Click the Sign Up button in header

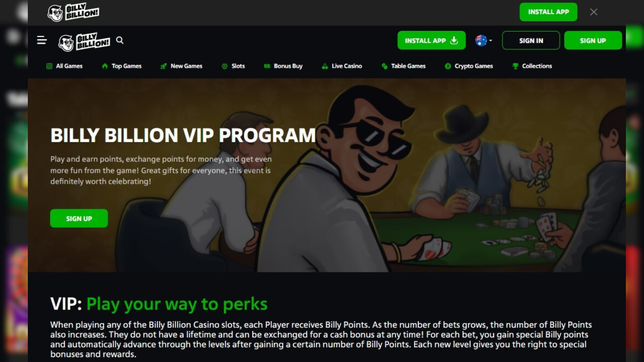[593, 41]
